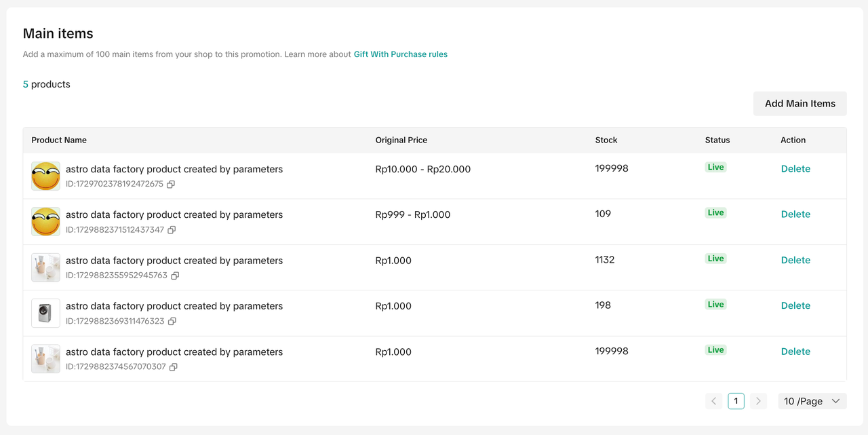Click the Live status of first product
868x435 pixels.
tap(715, 167)
